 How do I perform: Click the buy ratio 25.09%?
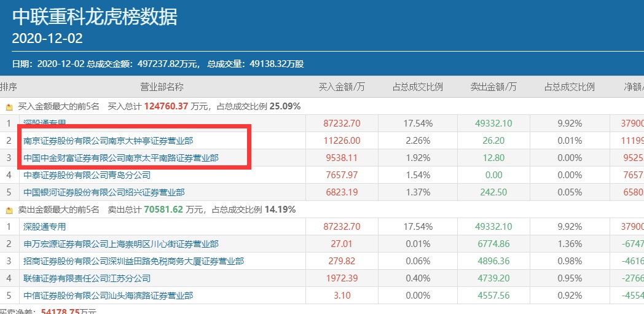click(x=285, y=107)
